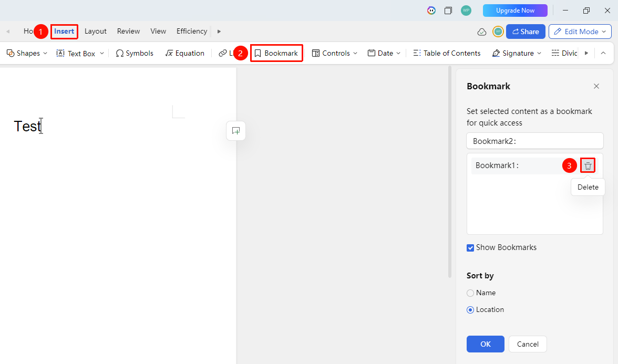Open the Review tab

[x=128, y=31]
